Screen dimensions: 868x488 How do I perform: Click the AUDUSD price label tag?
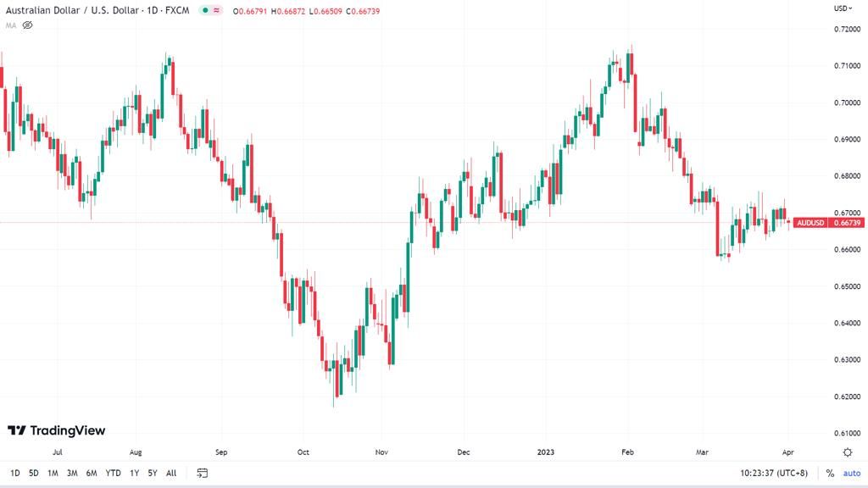810,223
